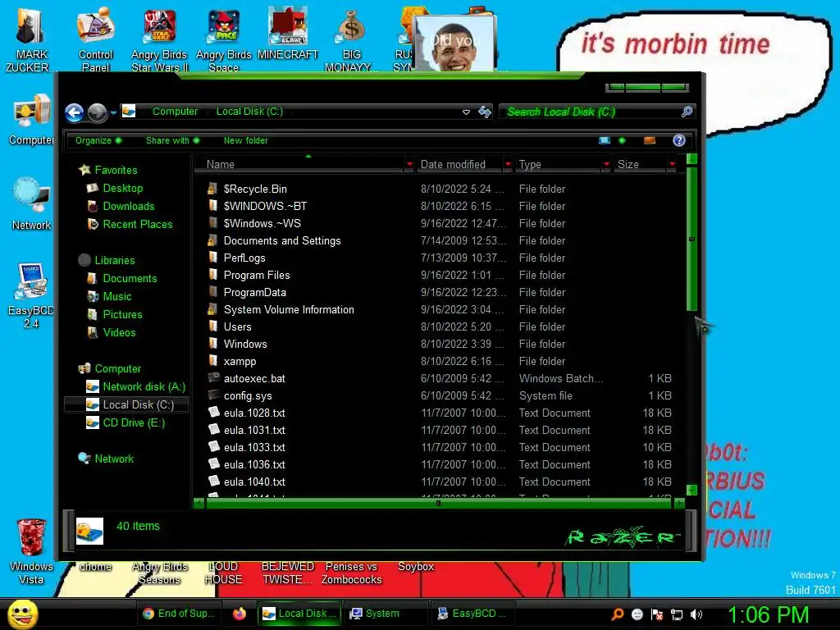Create a New folder
840x630 pixels.
(x=246, y=140)
